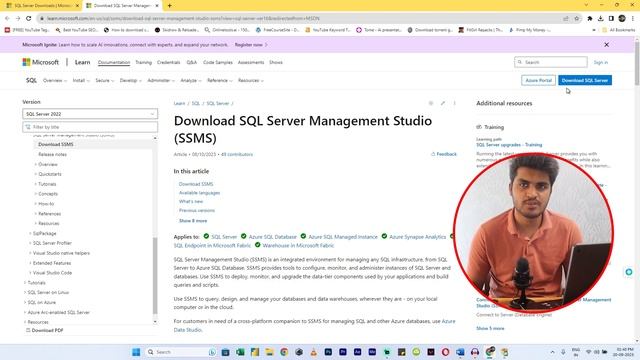The image size is (640, 360).
Task: Open the Chrome profile avatar
Action: [622, 18]
